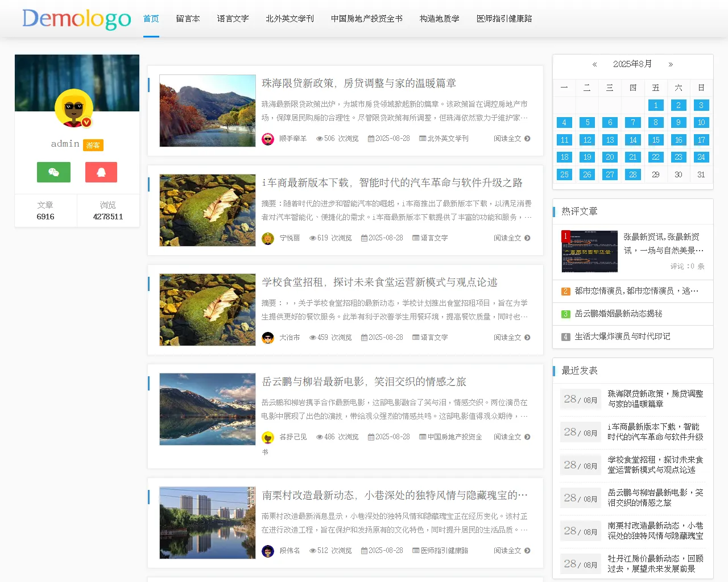Open hot article 岳云鹏婚姻最新动态揭秘
The height and width of the screenshot is (582, 728).
point(618,314)
